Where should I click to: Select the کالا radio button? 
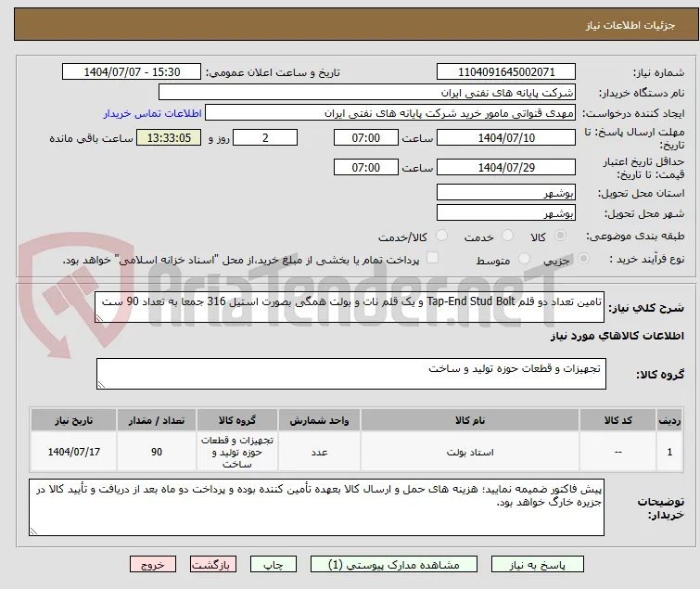(560, 236)
